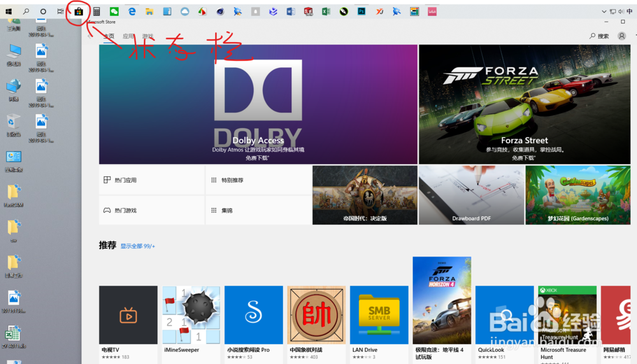This screenshot has width=637, height=364.
Task: Go back in Microsoft Store
Action: pyautogui.click(x=90, y=36)
